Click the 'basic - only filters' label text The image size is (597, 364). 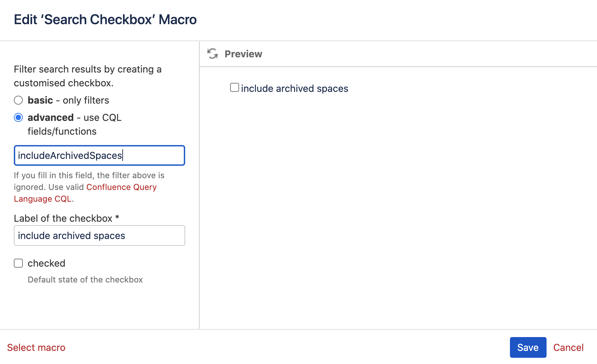tap(68, 100)
